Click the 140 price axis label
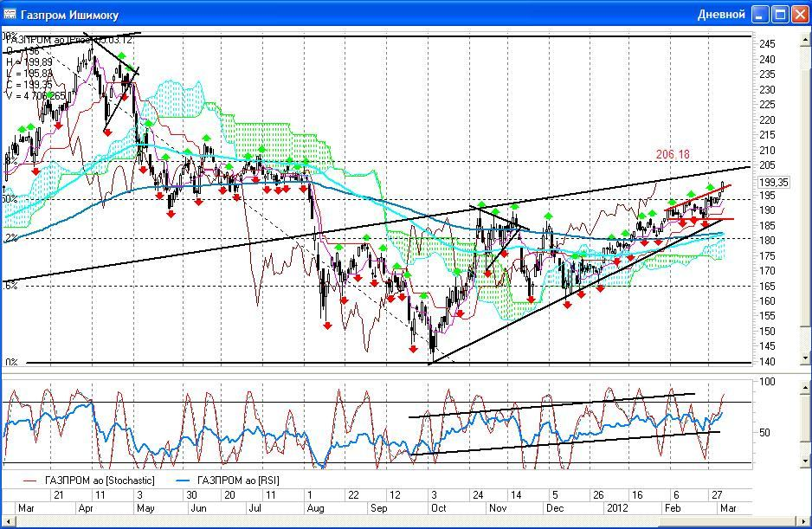 coord(768,362)
